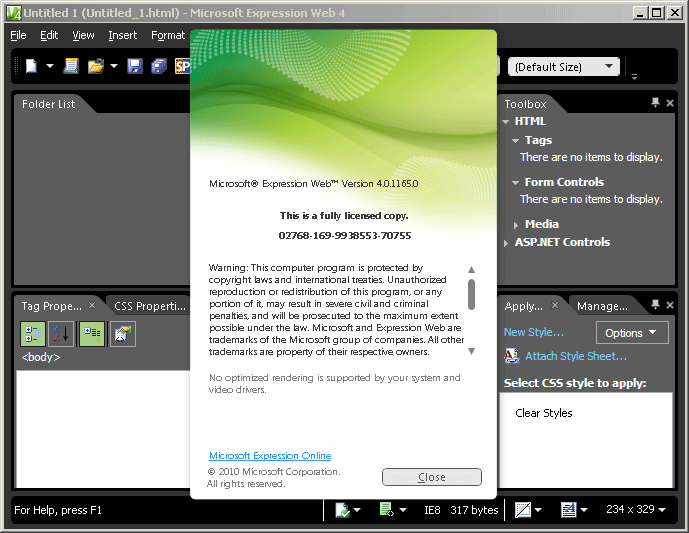Click Attach Style Sheet link

point(576,356)
